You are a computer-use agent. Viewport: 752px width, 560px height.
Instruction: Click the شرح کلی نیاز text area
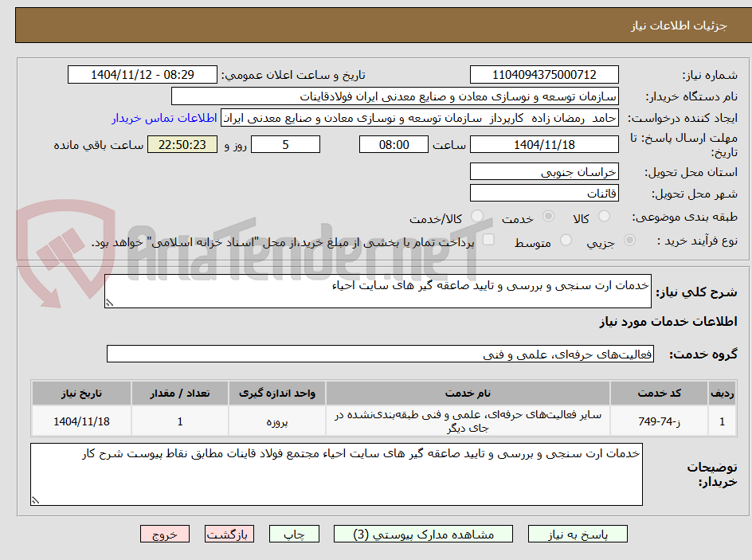[378, 291]
